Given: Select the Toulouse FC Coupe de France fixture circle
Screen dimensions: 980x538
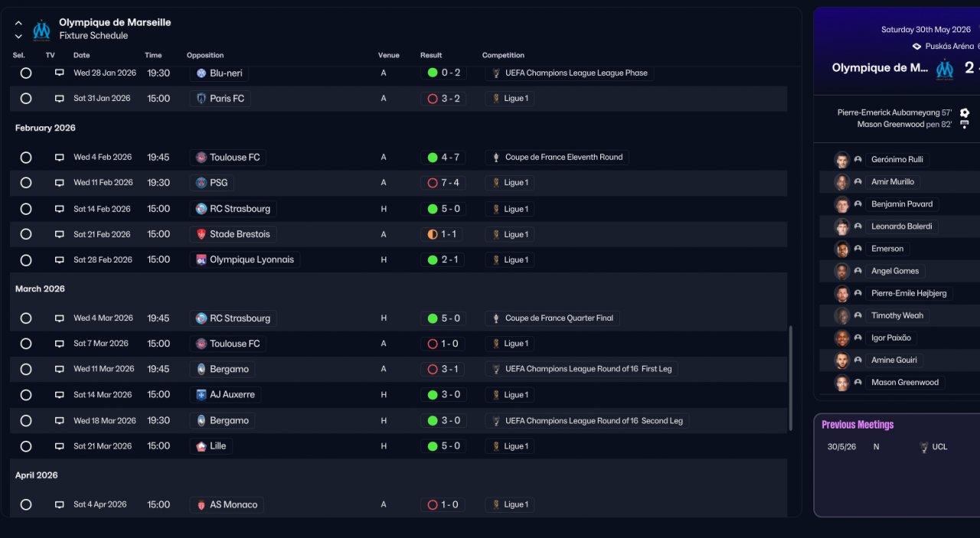Looking at the screenshot, I should click(26, 158).
